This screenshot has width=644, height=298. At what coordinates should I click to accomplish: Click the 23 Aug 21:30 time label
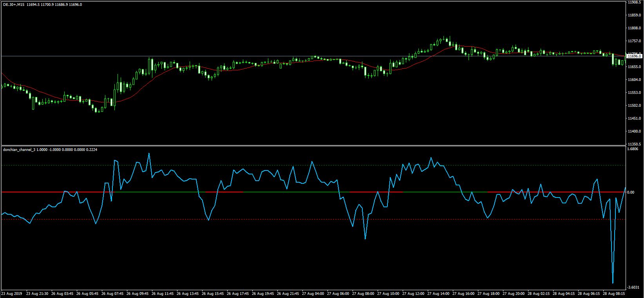click(37, 293)
